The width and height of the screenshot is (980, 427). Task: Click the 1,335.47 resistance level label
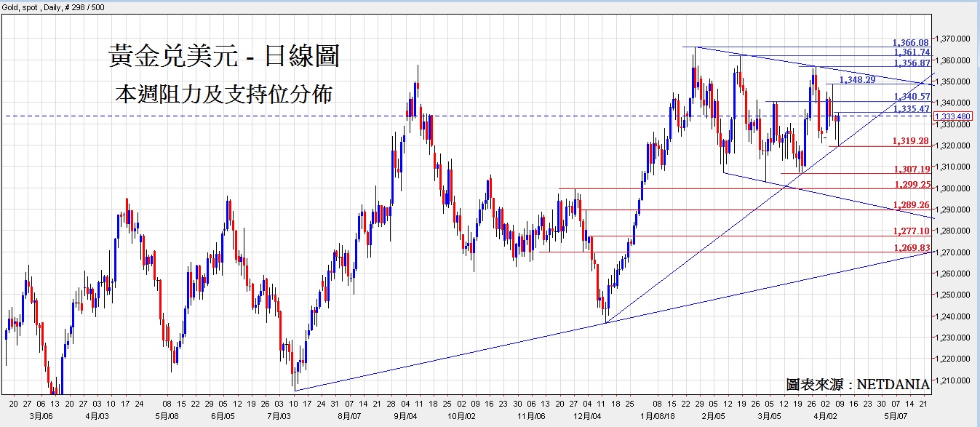click(x=911, y=108)
